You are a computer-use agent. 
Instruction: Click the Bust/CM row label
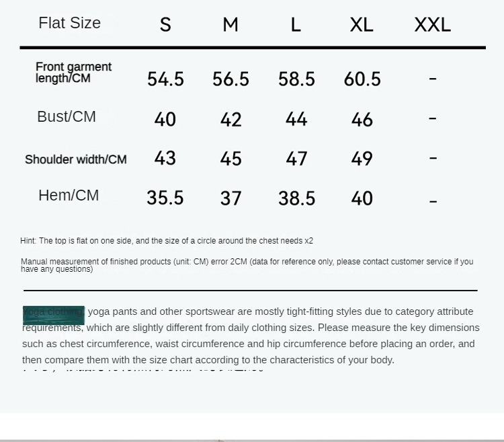pos(67,116)
